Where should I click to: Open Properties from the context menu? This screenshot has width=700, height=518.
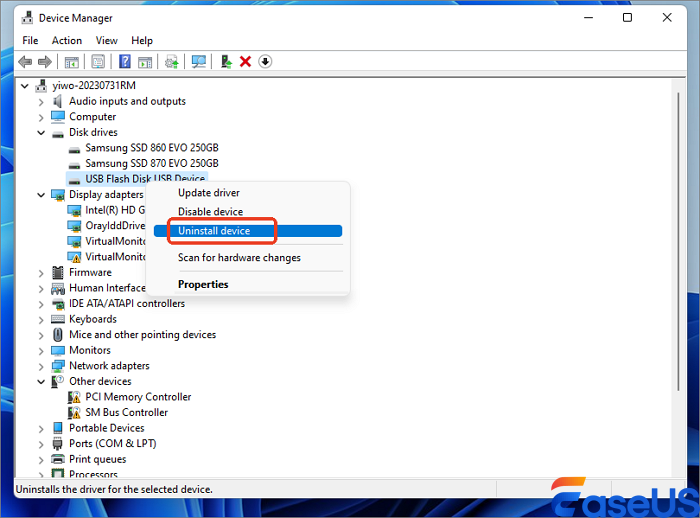point(203,284)
